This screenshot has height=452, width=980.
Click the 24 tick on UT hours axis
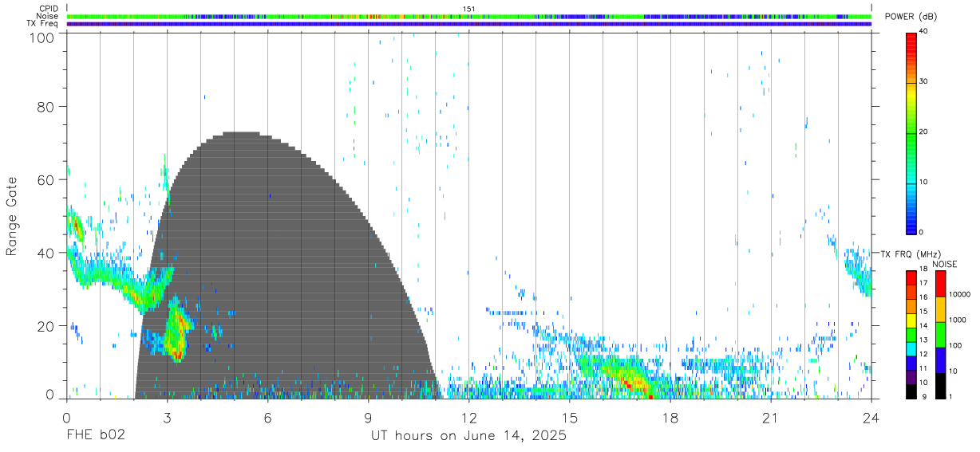[x=871, y=418]
